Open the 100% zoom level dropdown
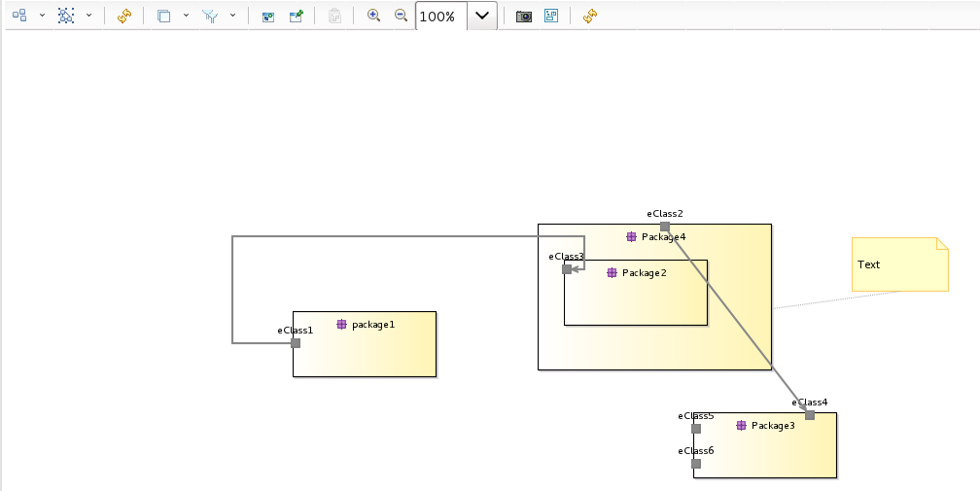Image resolution: width=980 pixels, height=491 pixels. click(481, 16)
